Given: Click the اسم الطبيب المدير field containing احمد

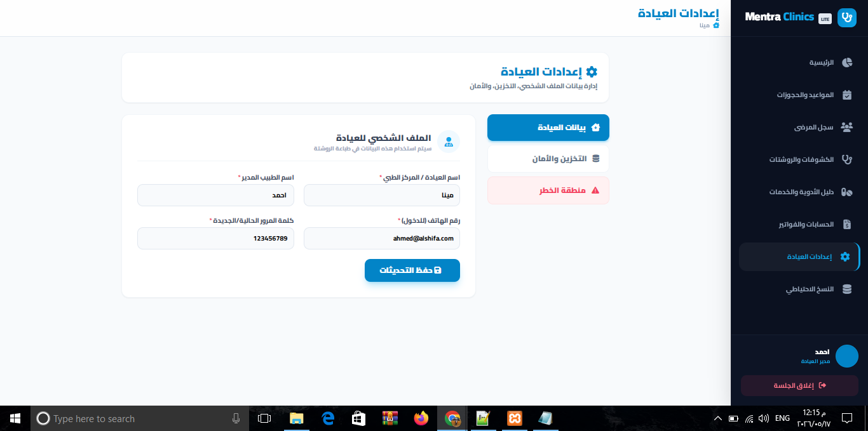Looking at the screenshot, I should [x=215, y=195].
